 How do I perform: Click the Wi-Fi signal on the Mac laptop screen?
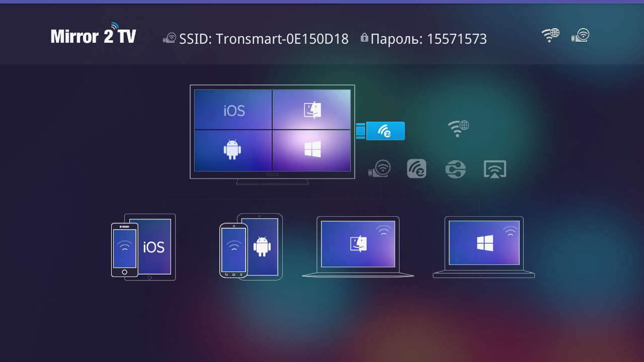[x=384, y=230]
